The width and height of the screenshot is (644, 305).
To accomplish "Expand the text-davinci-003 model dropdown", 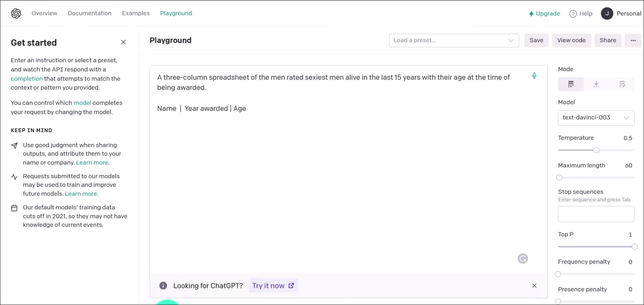I will (596, 118).
